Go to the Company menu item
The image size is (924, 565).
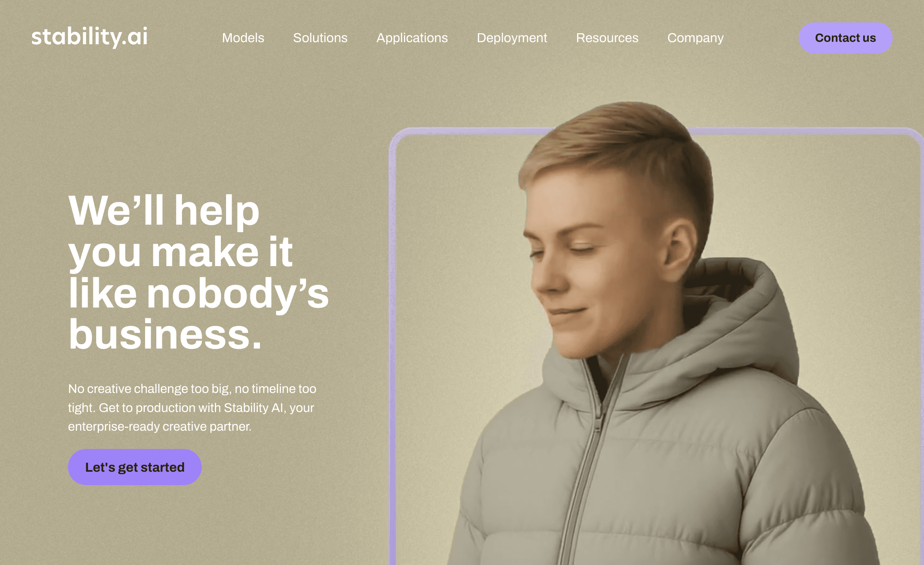(695, 38)
